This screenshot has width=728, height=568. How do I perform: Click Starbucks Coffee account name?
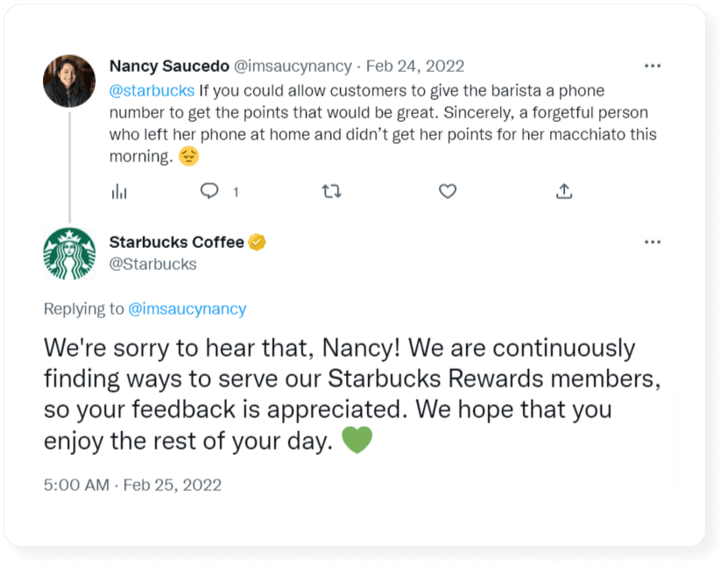tap(176, 243)
